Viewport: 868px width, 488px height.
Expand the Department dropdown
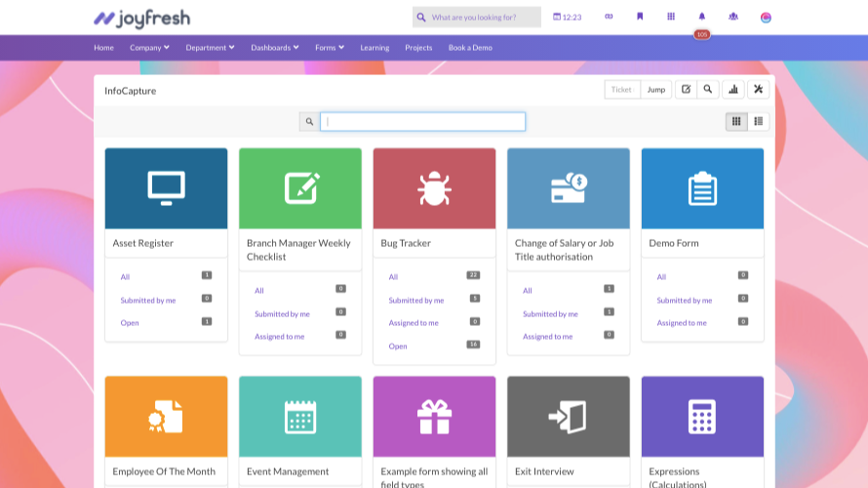(210, 48)
